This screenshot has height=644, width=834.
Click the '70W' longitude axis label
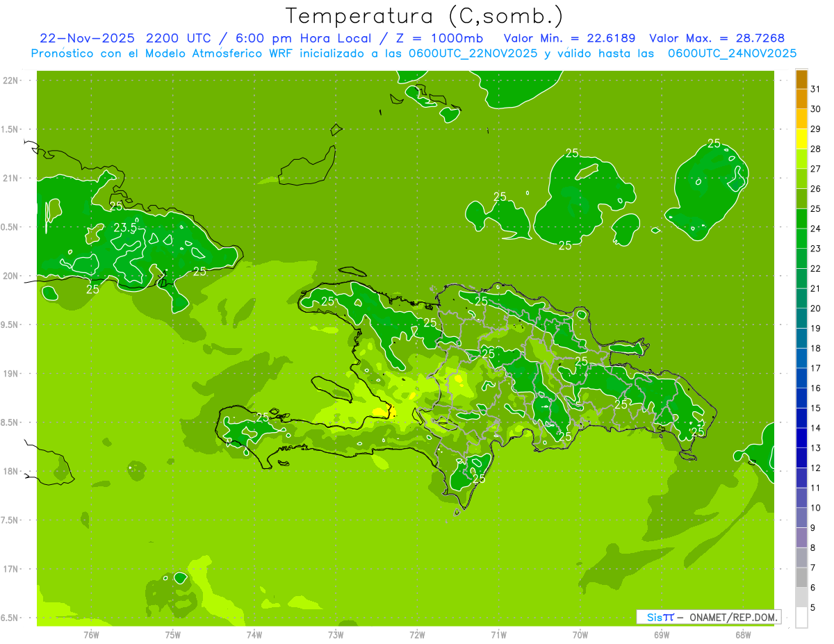pos(580,635)
